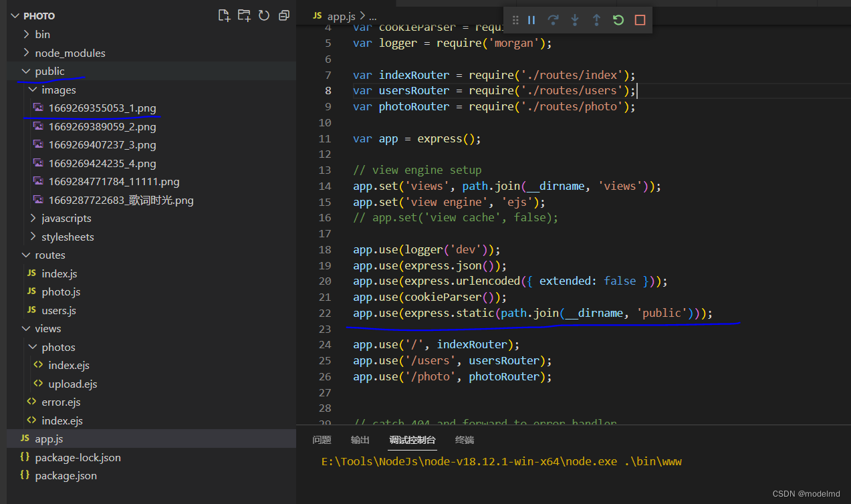This screenshot has width=851, height=504.
Task: Click the './routes/users' string on line 8
Action: (x=572, y=90)
